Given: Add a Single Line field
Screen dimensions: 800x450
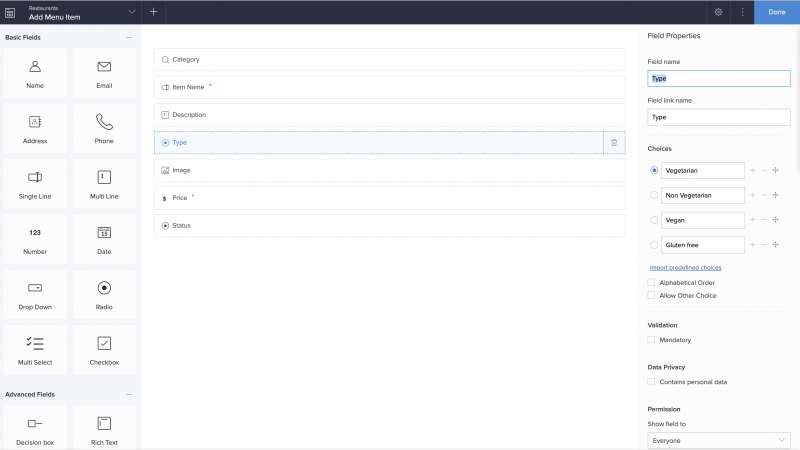Looking at the screenshot, I should (x=35, y=184).
